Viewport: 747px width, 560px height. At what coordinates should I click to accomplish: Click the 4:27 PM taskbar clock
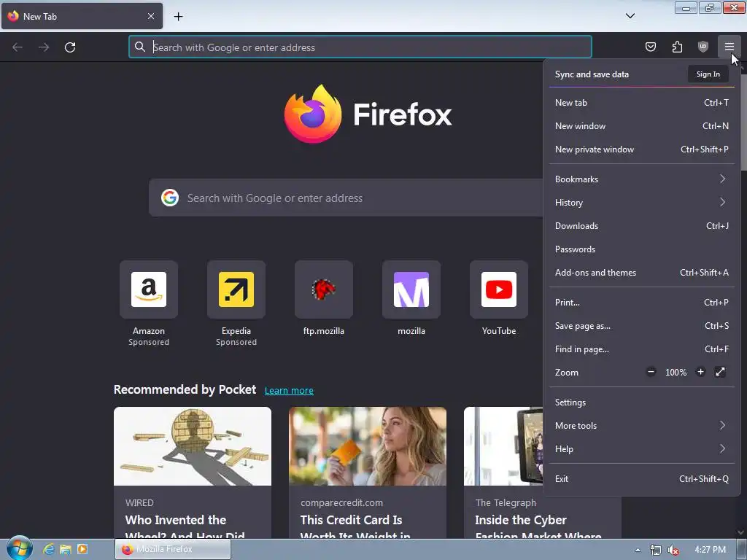710,550
